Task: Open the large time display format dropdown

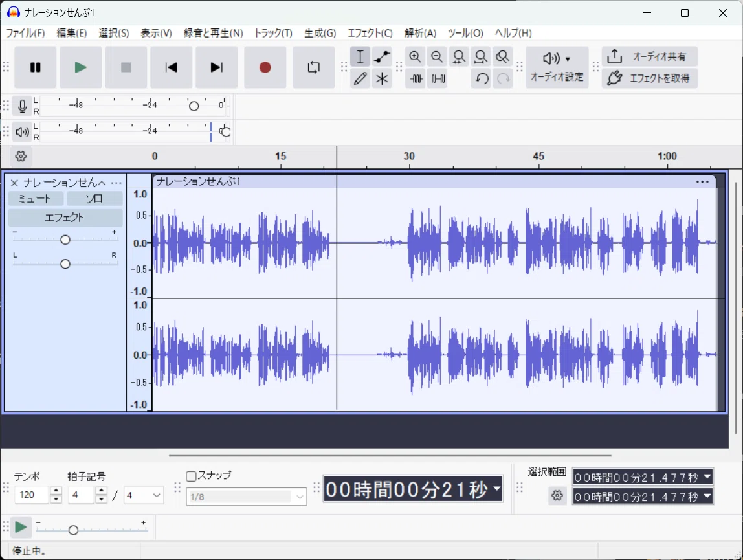Action: (x=496, y=488)
